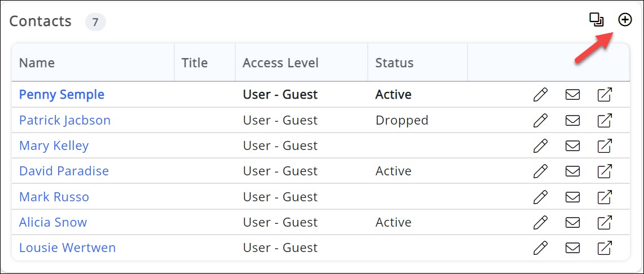This screenshot has height=274, width=644.
Task: Open the Lousie Wertwen contact link
Action: [x=67, y=248]
